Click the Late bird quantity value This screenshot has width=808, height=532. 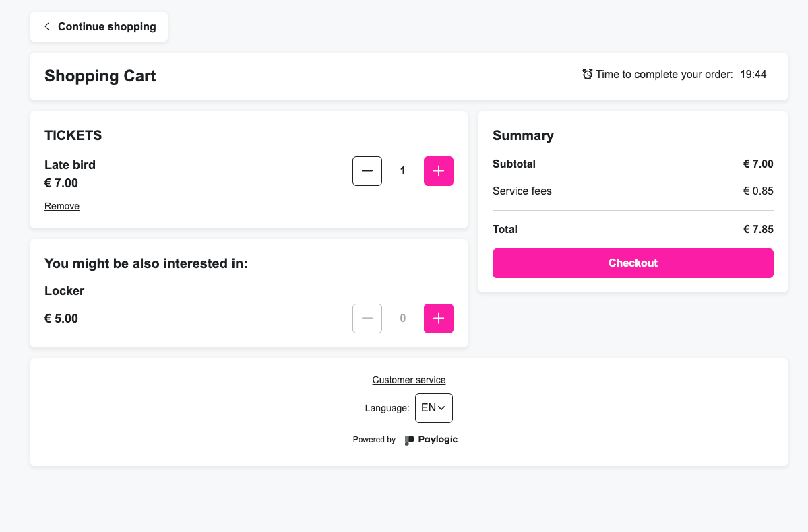pyautogui.click(x=403, y=171)
